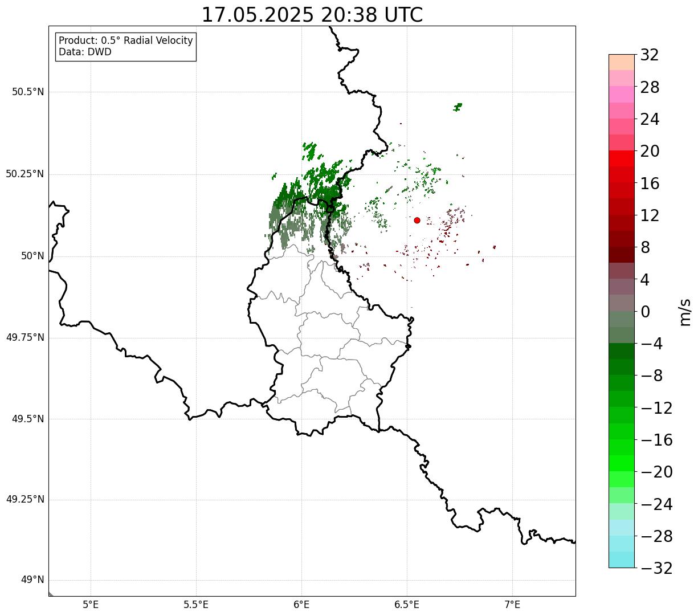Click colorbar tick value −32
Viewport: 698px width, 616px height.
tap(656, 568)
